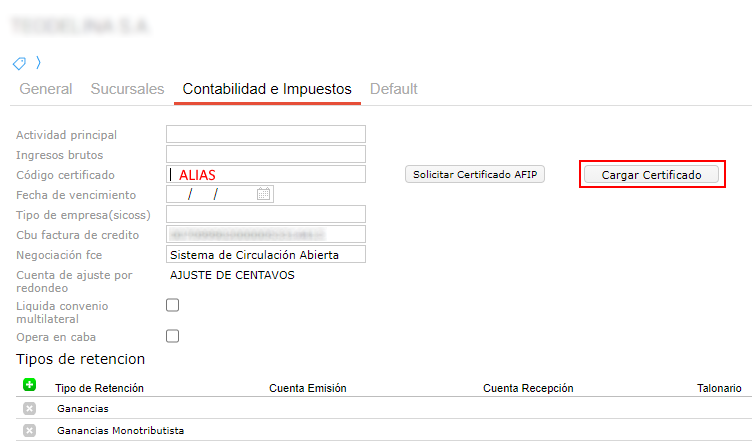The image size is (752, 445).
Task: Switch to the General tab
Action: click(x=46, y=89)
